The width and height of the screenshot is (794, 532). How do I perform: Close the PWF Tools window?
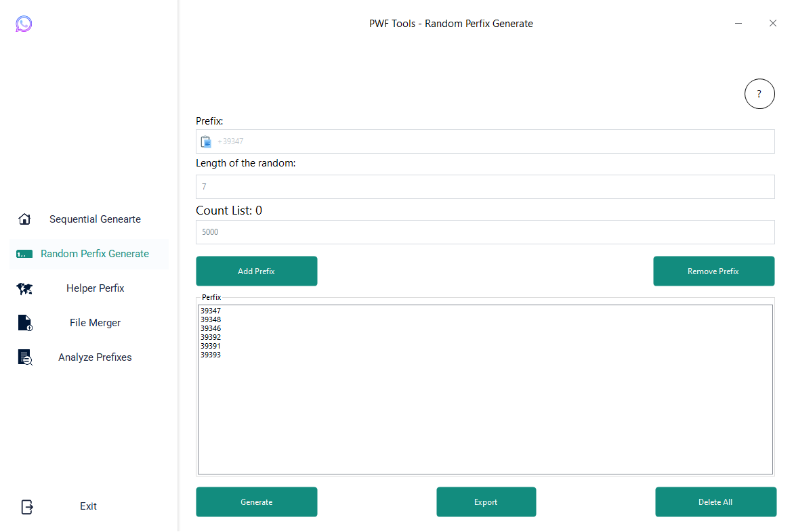coord(773,23)
